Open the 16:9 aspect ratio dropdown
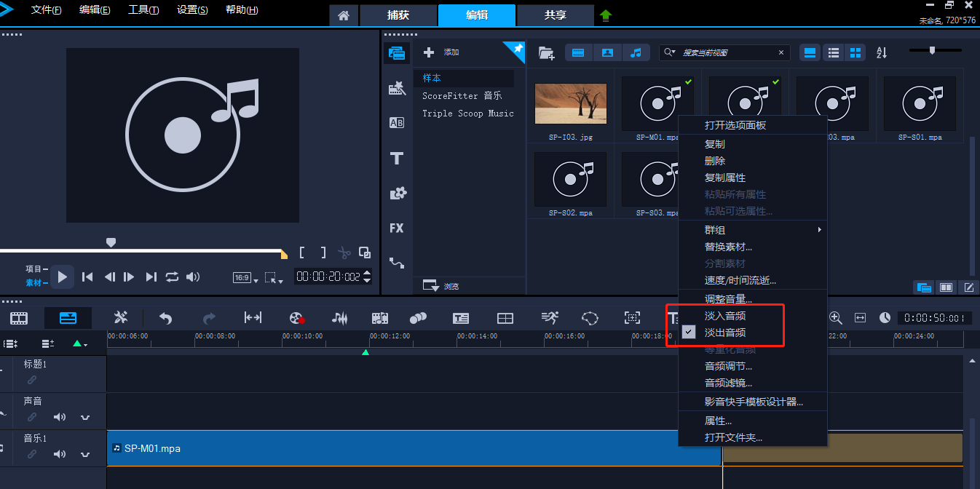Viewport: 980px width, 489px height. click(x=245, y=278)
